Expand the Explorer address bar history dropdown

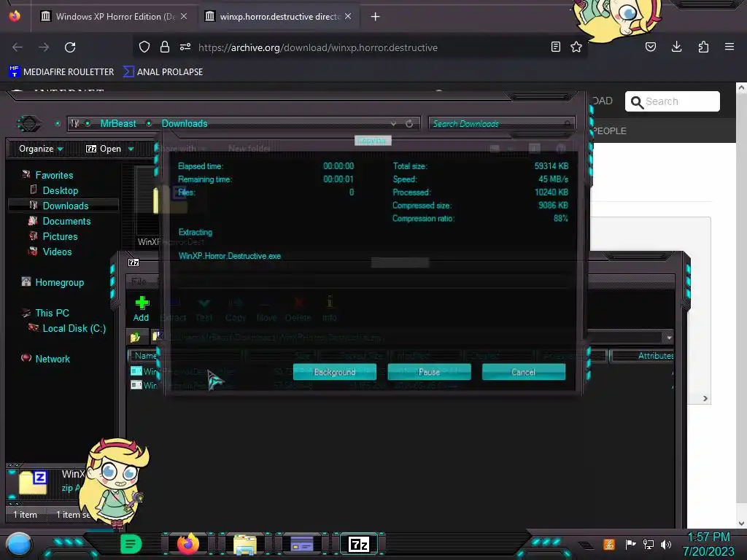[393, 124]
